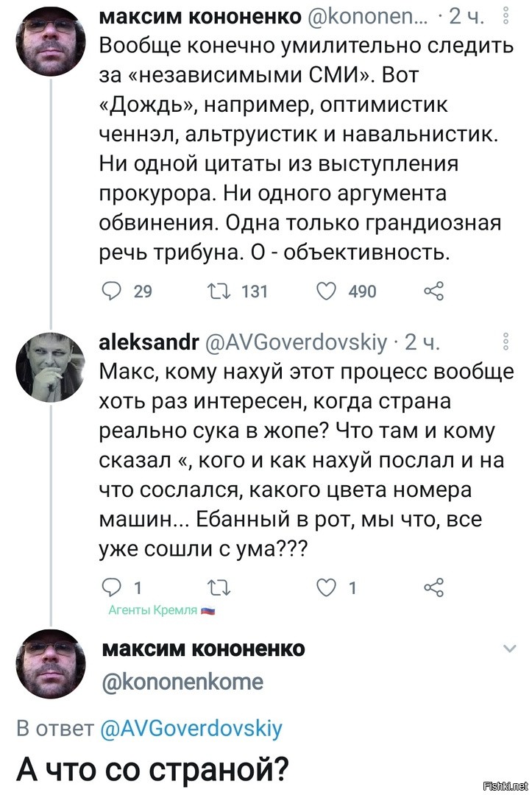Open aleksandr profile name link

click(149, 343)
